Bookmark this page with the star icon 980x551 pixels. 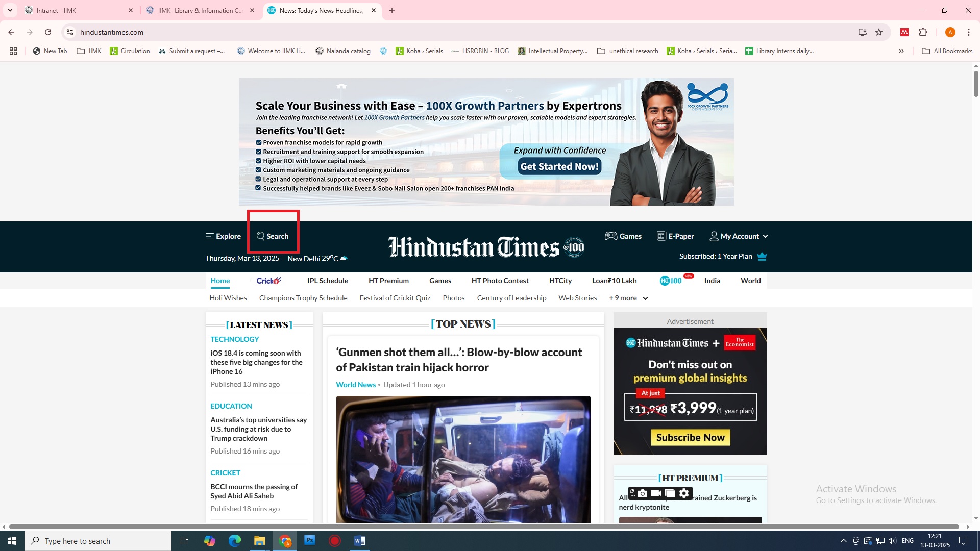(x=879, y=32)
